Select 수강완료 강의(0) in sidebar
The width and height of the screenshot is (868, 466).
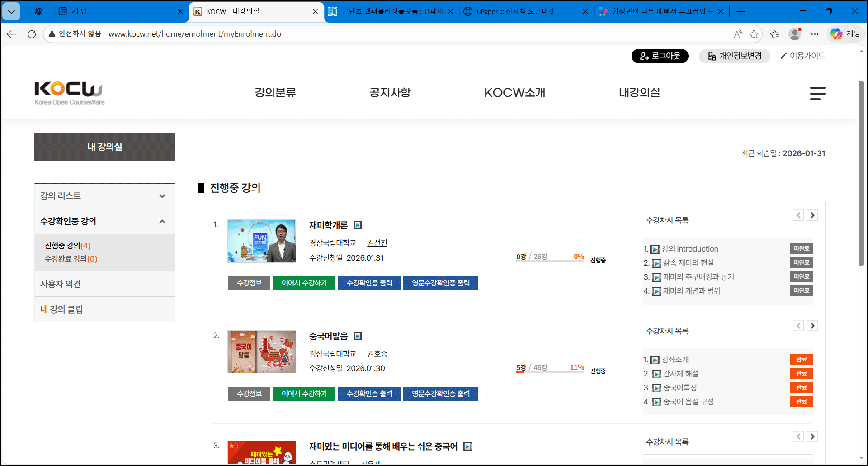coord(71,259)
